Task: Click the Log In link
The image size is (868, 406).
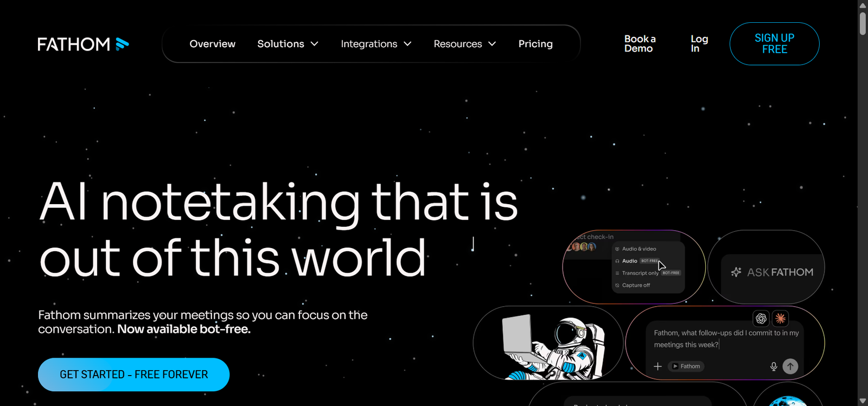Action: coord(699,43)
